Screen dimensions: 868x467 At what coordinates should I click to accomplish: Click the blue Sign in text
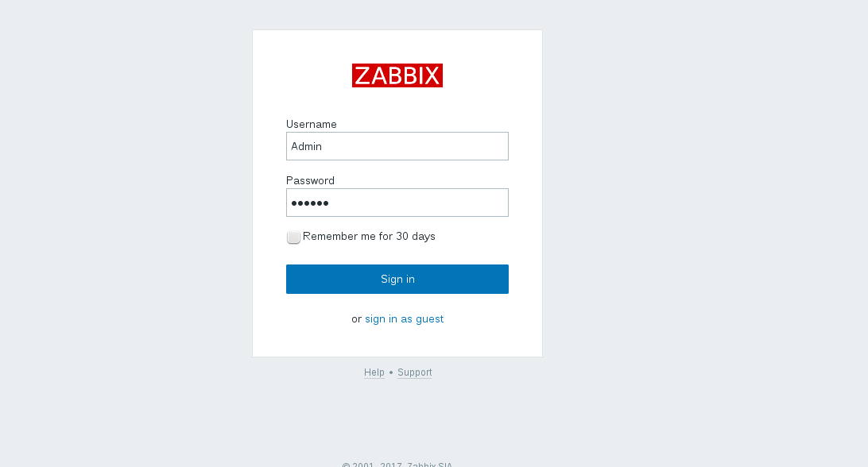click(x=397, y=279)
